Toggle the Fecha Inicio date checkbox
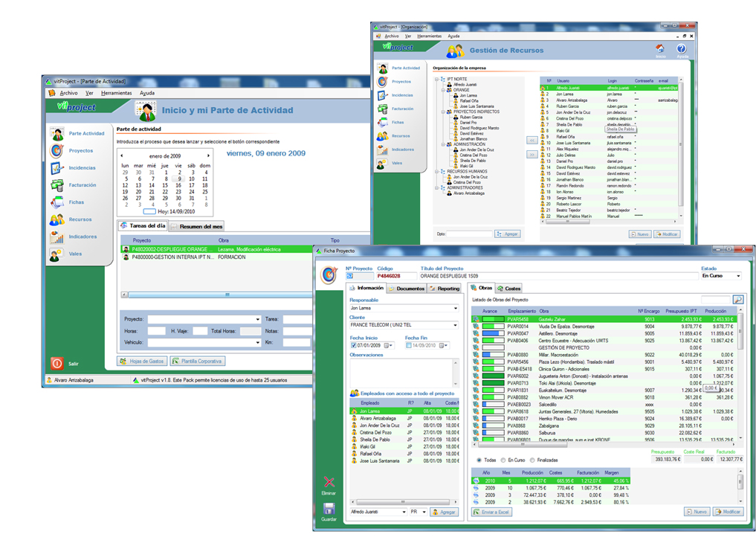Screen dimensions: 756x543 point(353,345)
